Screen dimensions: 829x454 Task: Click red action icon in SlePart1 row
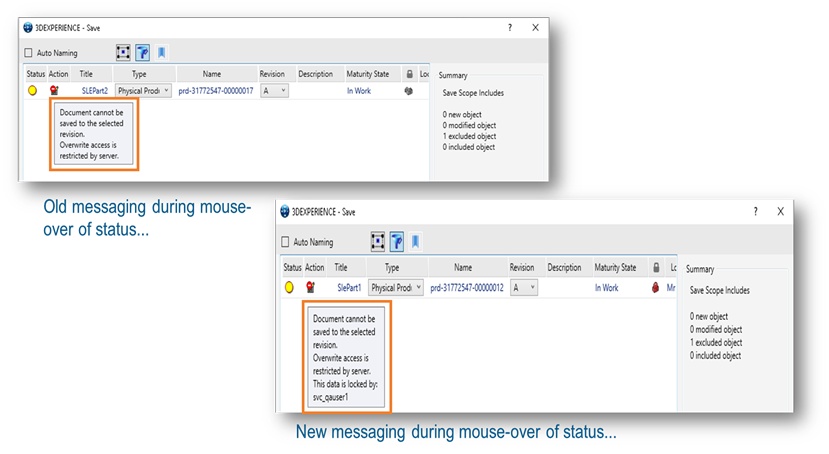310,287
